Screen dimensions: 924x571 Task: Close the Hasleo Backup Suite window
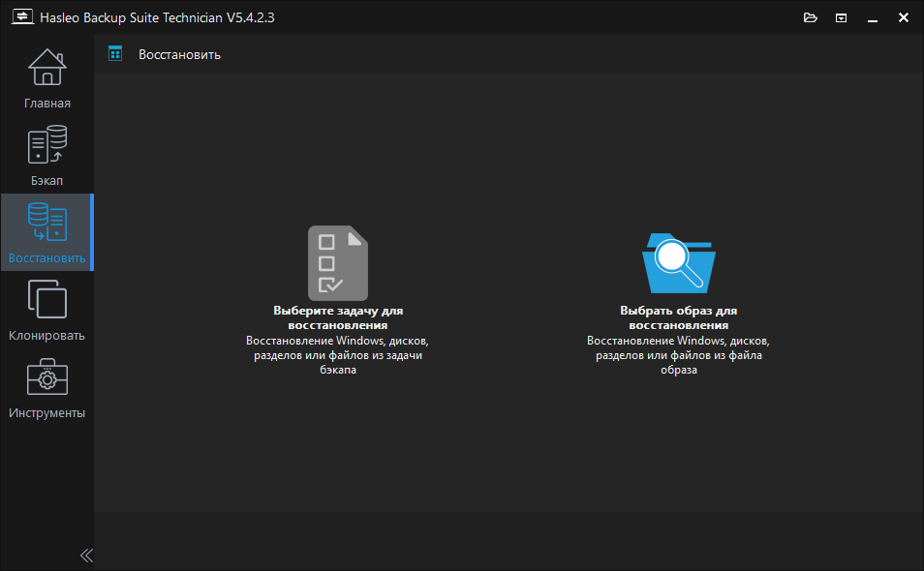[x=904, y=17]
